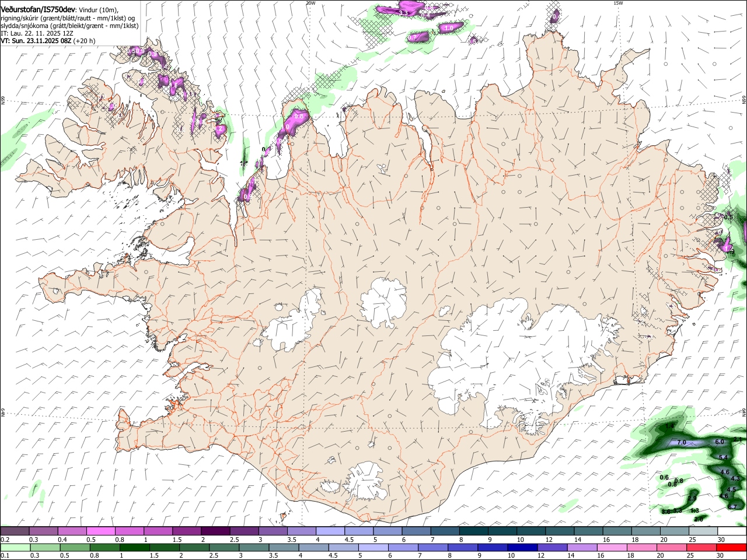Click the 'rigning/skúrir' legend description line
This screenshot has width=747, height=560.
click(68, 18)
